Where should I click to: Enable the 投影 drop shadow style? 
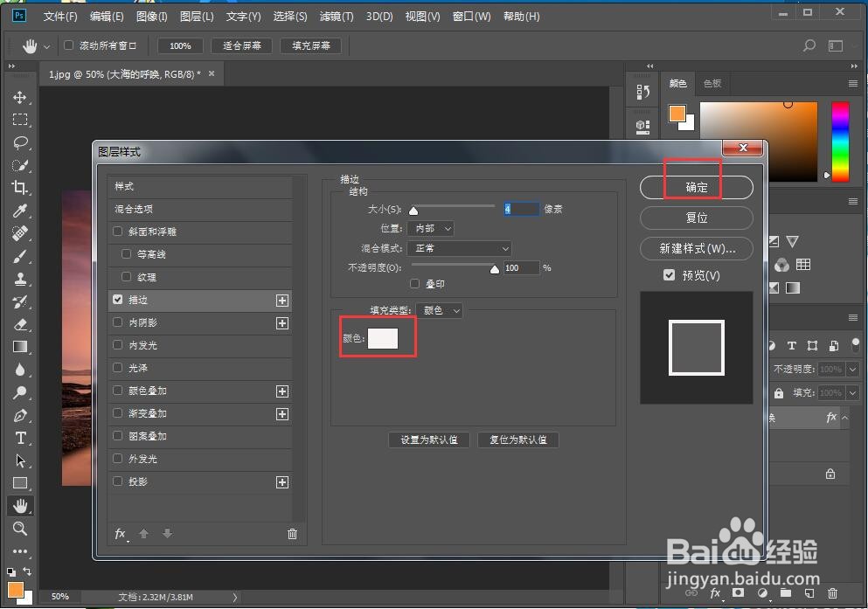117,481
